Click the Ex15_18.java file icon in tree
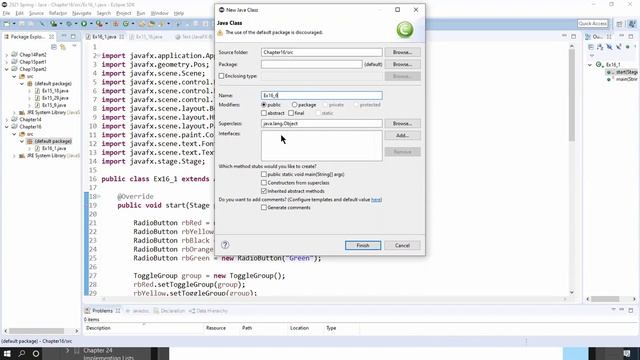640x360 pixels. click(x=37, y=91)
